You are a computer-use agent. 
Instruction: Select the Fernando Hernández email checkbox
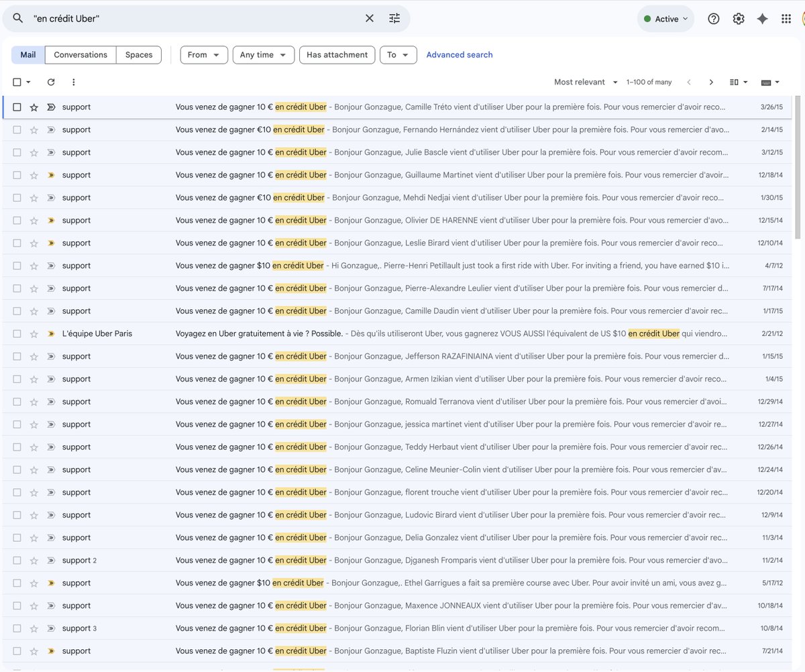click(x=17, y=130)
